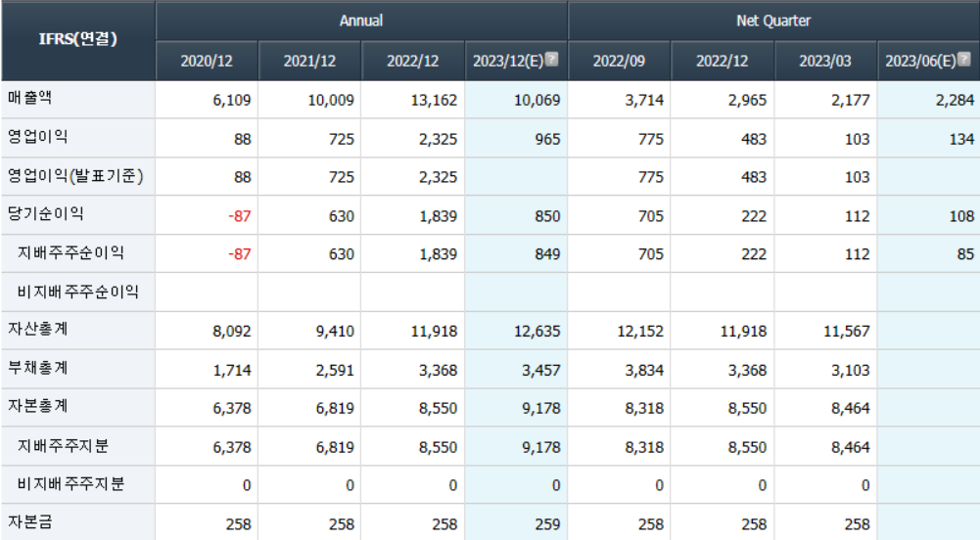Click the 2021/12 column header
Viewport: 980px width, 540px height.
coord(309,62)
